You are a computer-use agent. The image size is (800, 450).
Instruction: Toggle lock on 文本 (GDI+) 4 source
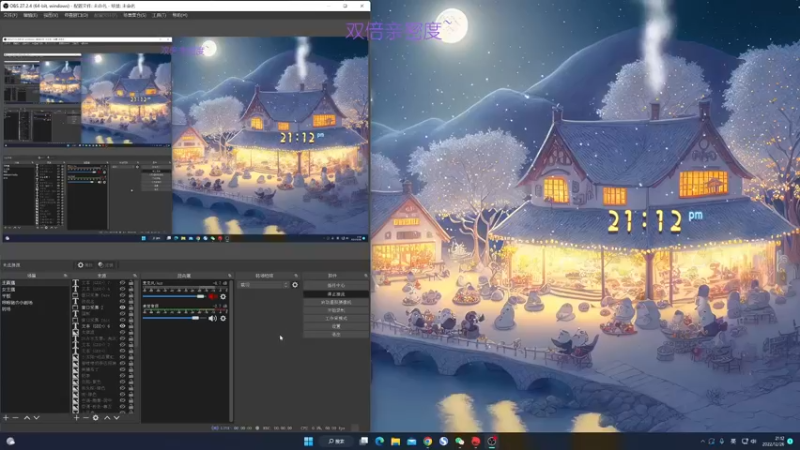coord(131,326)
